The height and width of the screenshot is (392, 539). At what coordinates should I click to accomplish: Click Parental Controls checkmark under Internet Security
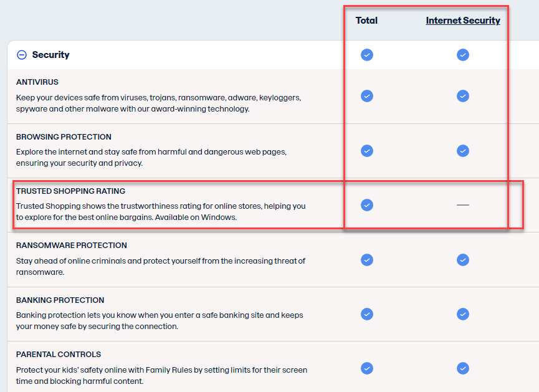tap(462, 368)
